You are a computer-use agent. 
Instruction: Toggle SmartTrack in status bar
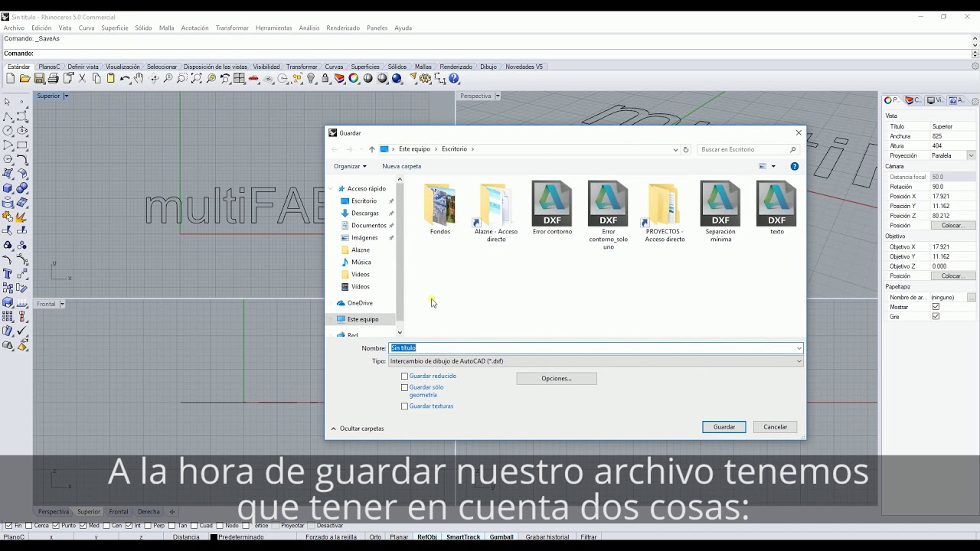[x=463, y=537]
